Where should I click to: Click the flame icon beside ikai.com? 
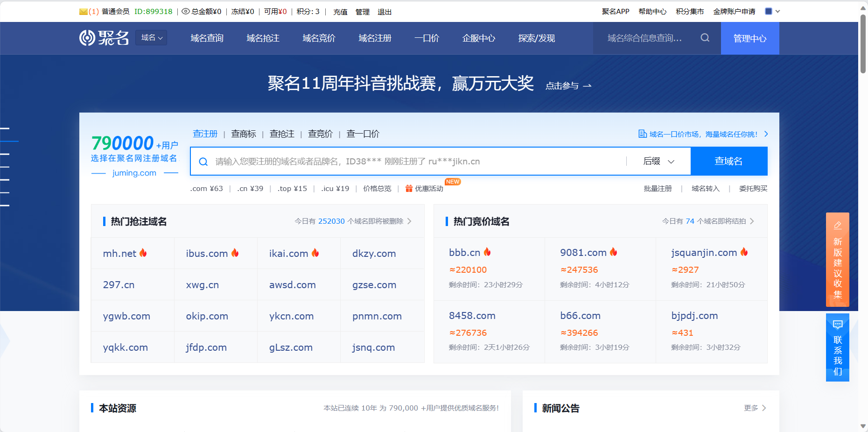(315, 253)
